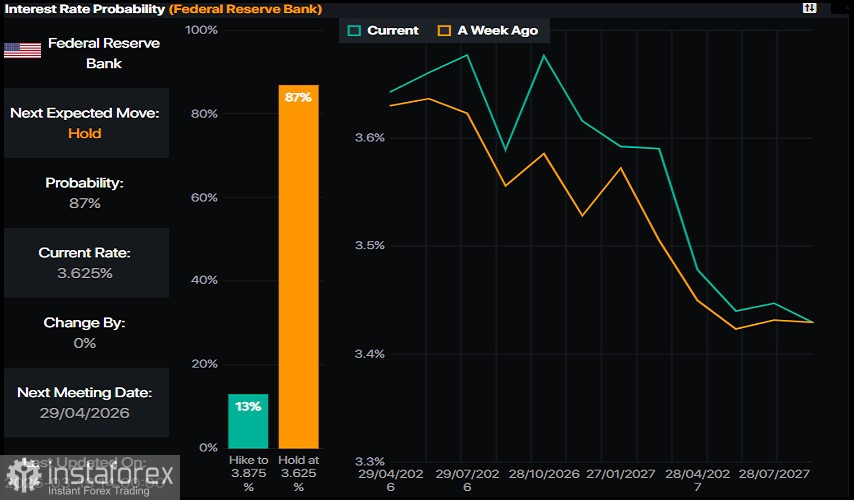Click the Interest Rate Probability title
Viewport: 854px width, 500px height.
point(84,9)
